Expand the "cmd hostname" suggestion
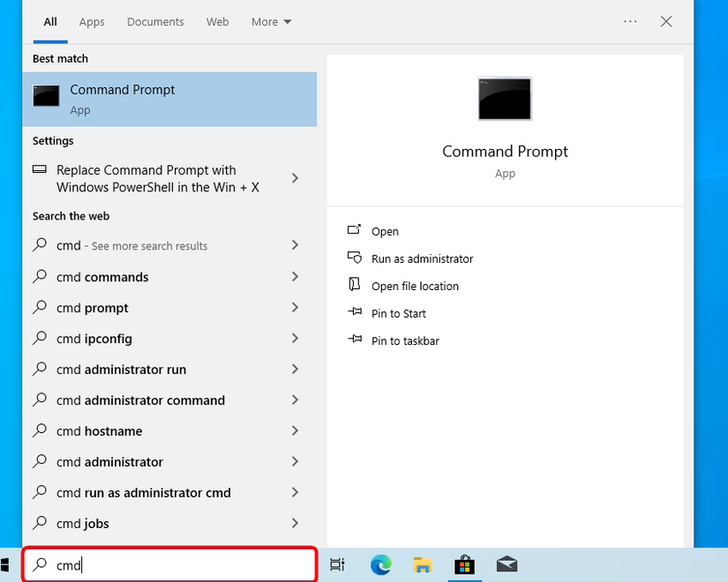 [x=296, y=431]
